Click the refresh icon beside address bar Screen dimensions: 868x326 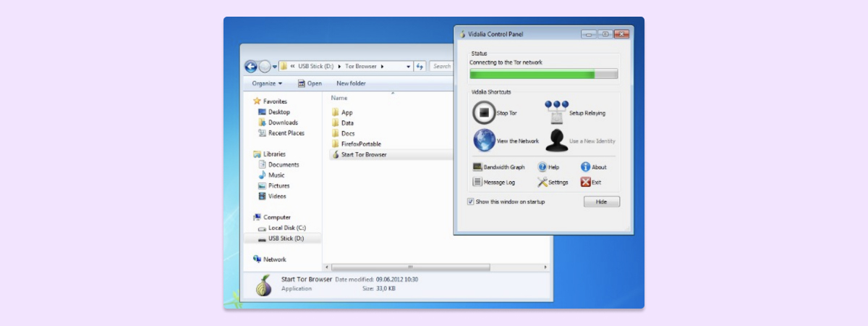pos(420,66)
